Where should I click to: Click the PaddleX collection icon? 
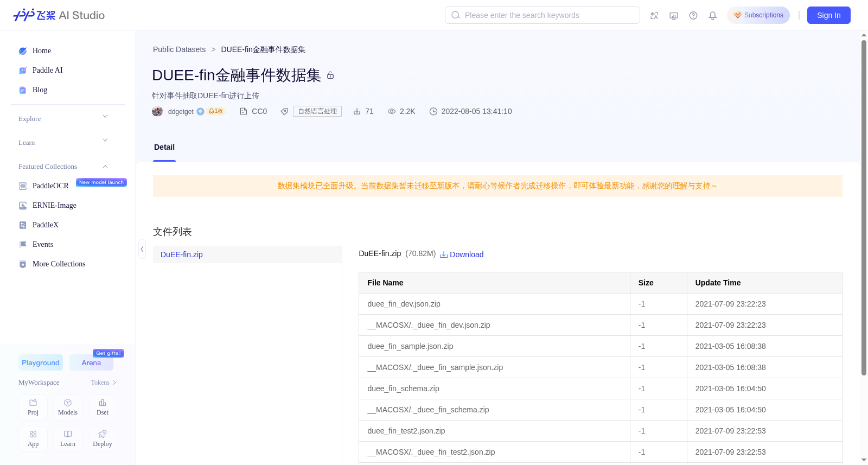tap(23, 225)
